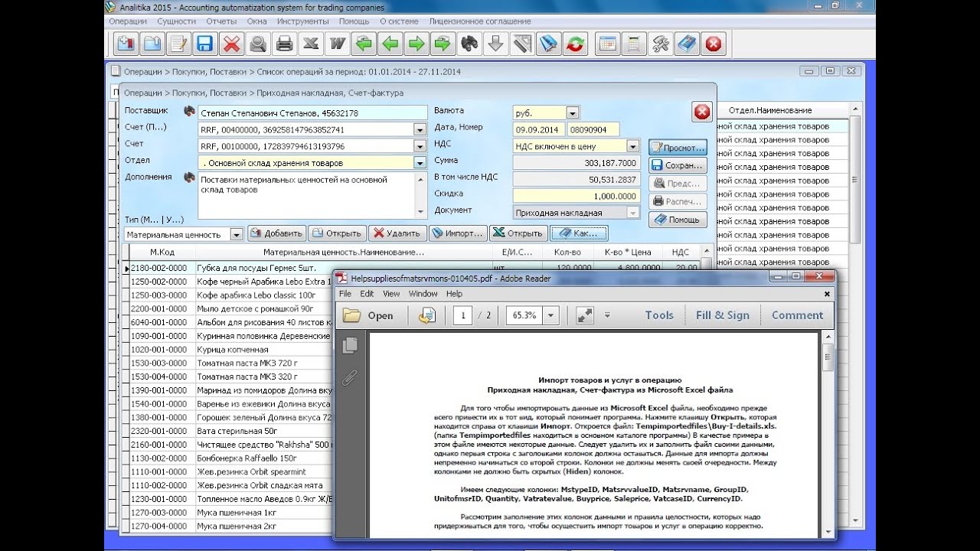Open Adobe Reader File menu
The image size is (980, 551).
[345, 294]
